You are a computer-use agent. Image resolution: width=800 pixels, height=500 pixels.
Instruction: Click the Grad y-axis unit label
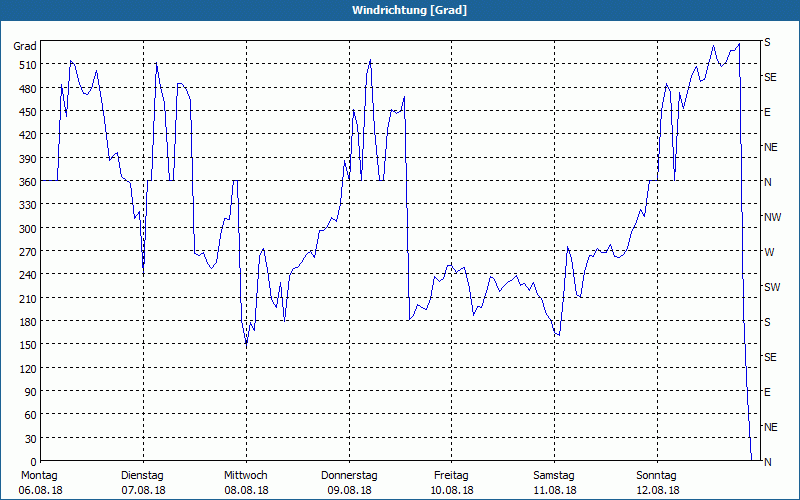25,46
